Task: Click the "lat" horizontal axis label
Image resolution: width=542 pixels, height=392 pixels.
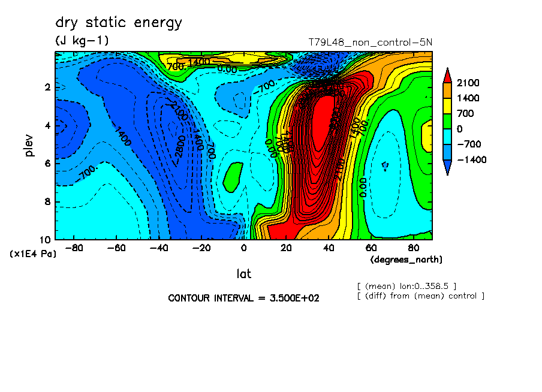Action: 243,274
